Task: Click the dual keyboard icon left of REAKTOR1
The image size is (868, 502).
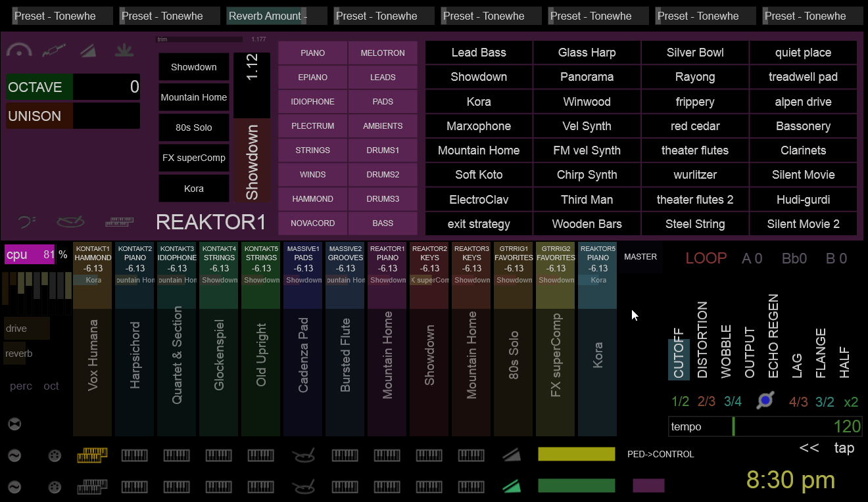Action: tap(119, 223)
